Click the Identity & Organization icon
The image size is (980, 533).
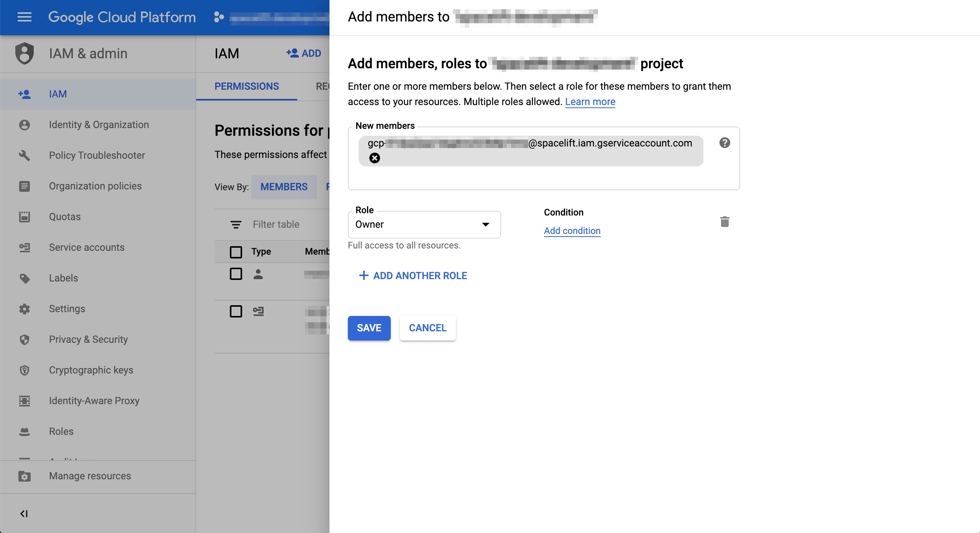click(25, 125)
